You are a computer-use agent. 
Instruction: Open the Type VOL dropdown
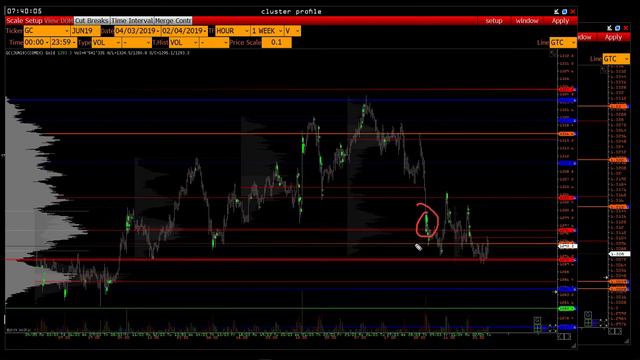pyautogui.click(x=106, y=42)
